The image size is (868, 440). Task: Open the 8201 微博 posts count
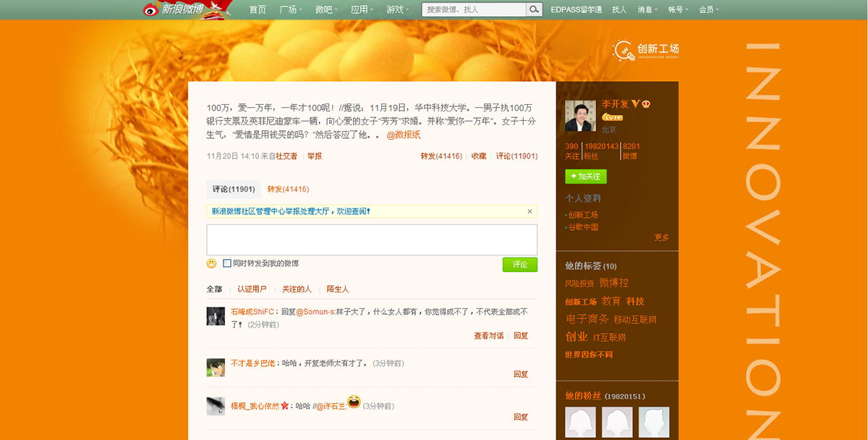pyautogui.click(x=631, y=151)
